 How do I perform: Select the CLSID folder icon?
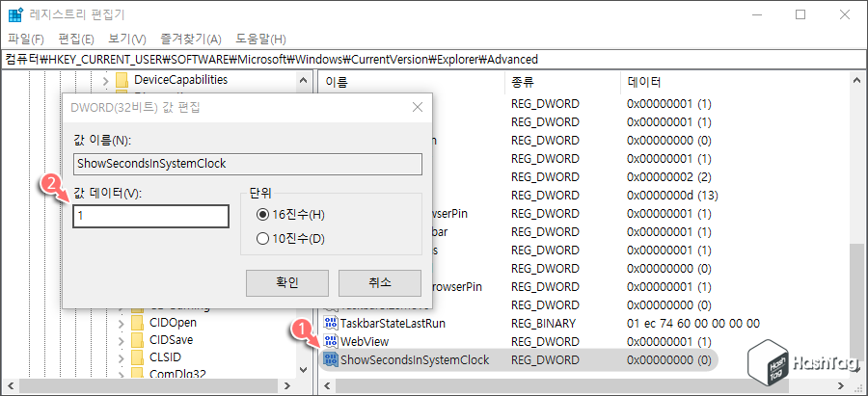(x=137, y=356)
